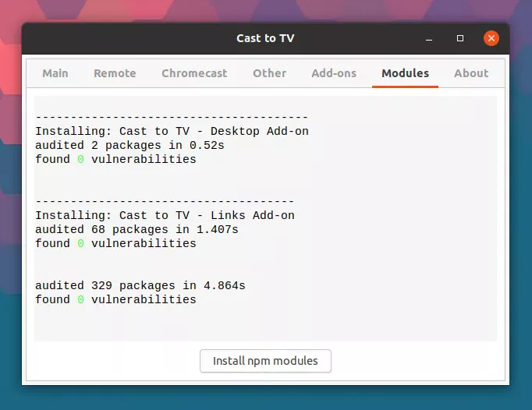The height and width of the screenshot is (410, 532).
Task: Close the Cast to TV window
Action: click(491, 38)
